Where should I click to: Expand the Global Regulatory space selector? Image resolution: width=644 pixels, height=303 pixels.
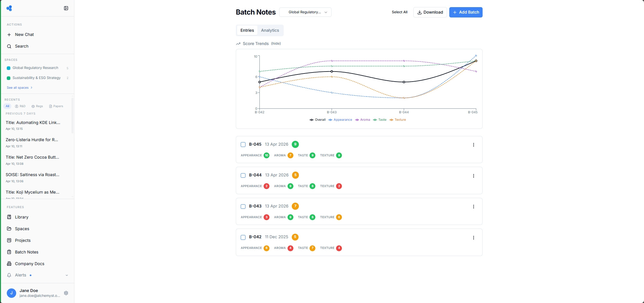305,12
